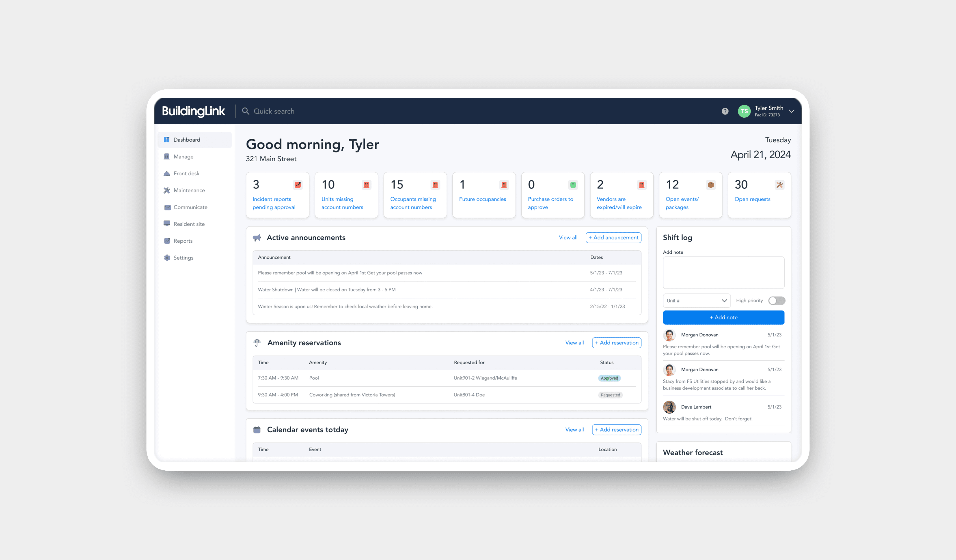The image size is (956, 560).
Task: Click the search magnifier icon
Action: click(x=246, y=111)
